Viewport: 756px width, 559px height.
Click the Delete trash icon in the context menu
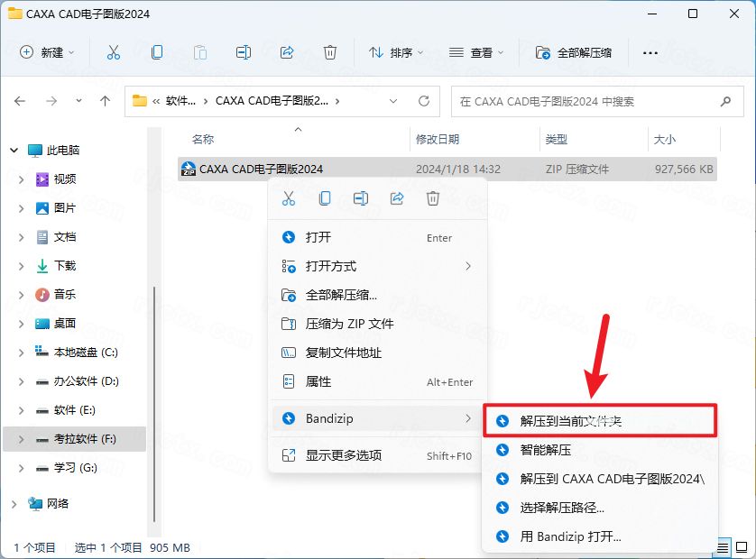coord(433,197)
